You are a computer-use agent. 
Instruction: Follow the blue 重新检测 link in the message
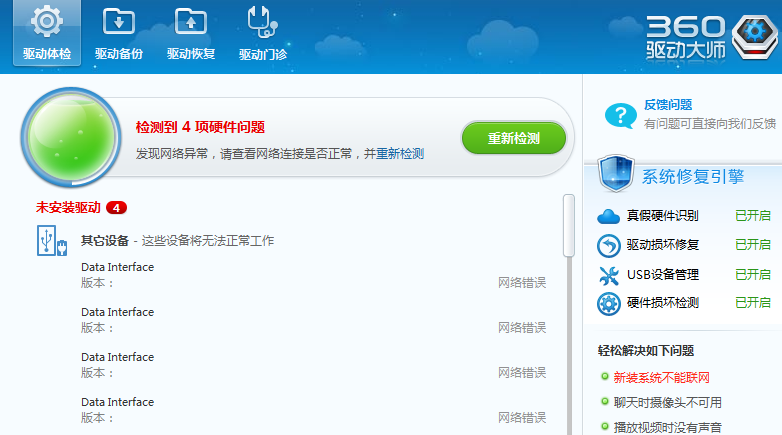coord(400,154)
